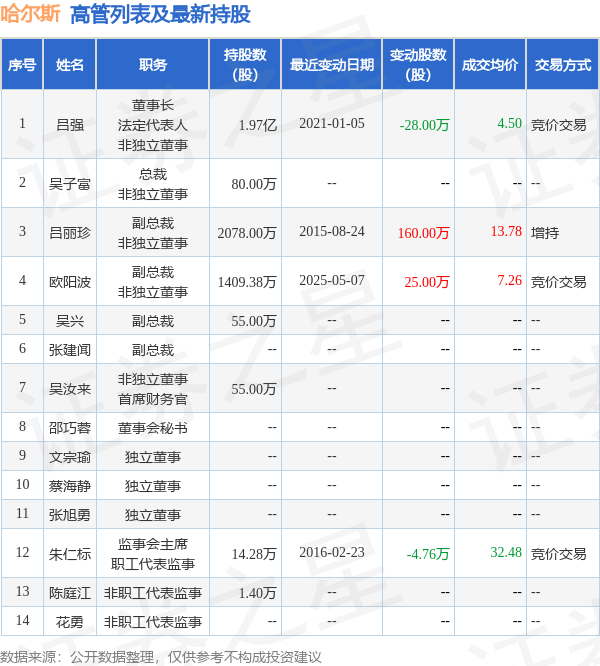The width and height of the screenshot is (600, 666).
Task: Click the 数据来源 disclaimer footer text
Action: 161,657
